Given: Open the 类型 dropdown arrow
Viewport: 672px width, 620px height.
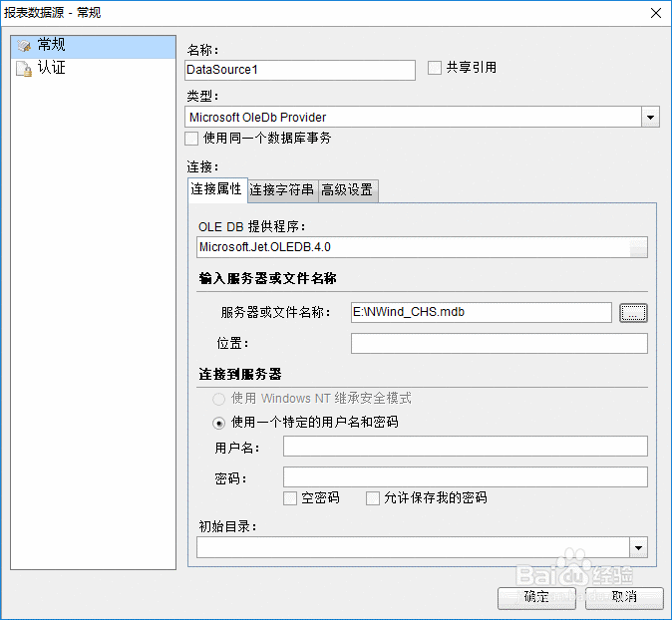Looking at the screenshot, I should click(650, 118).
